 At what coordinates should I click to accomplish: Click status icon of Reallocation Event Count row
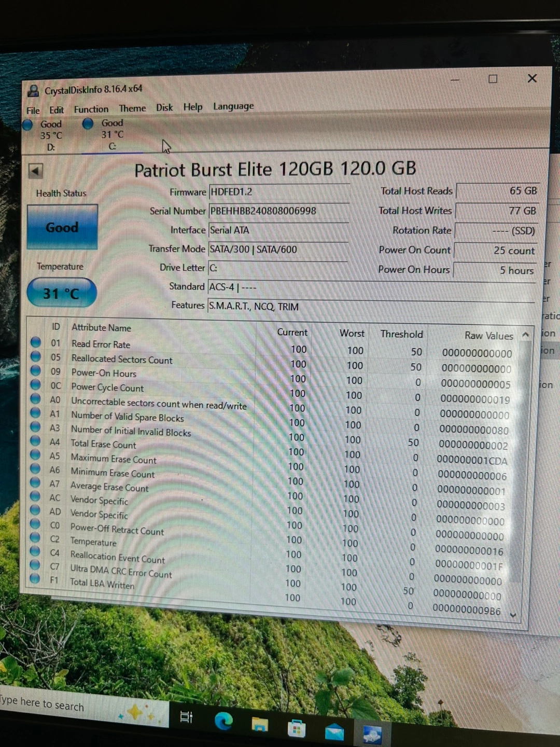point(35,551)
